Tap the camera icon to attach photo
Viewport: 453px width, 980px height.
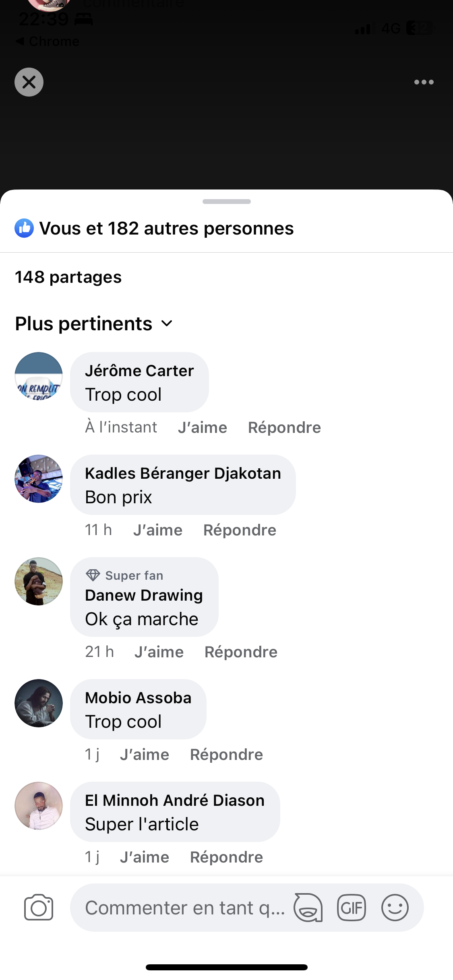[x=39, y=908]
